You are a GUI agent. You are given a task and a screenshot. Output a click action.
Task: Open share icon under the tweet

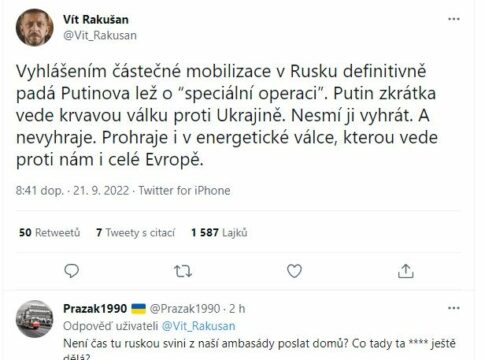pos(406,271)
